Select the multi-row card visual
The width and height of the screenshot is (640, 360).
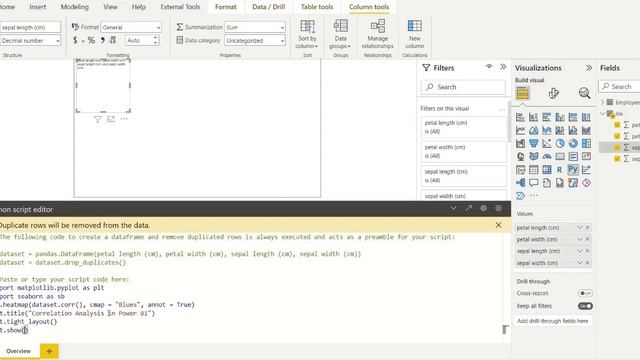point(573,157)
